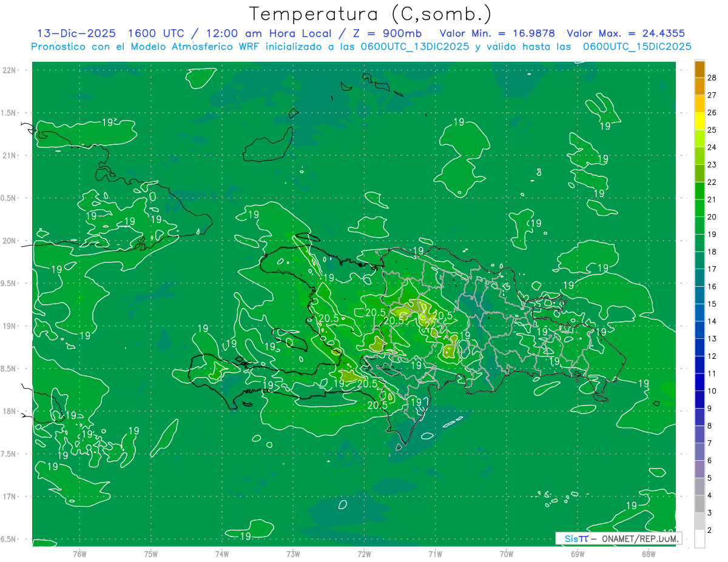Click the "70W" longitude axis label
The image size is (728, 562).
pyautogui.click(x=507, y=554)
